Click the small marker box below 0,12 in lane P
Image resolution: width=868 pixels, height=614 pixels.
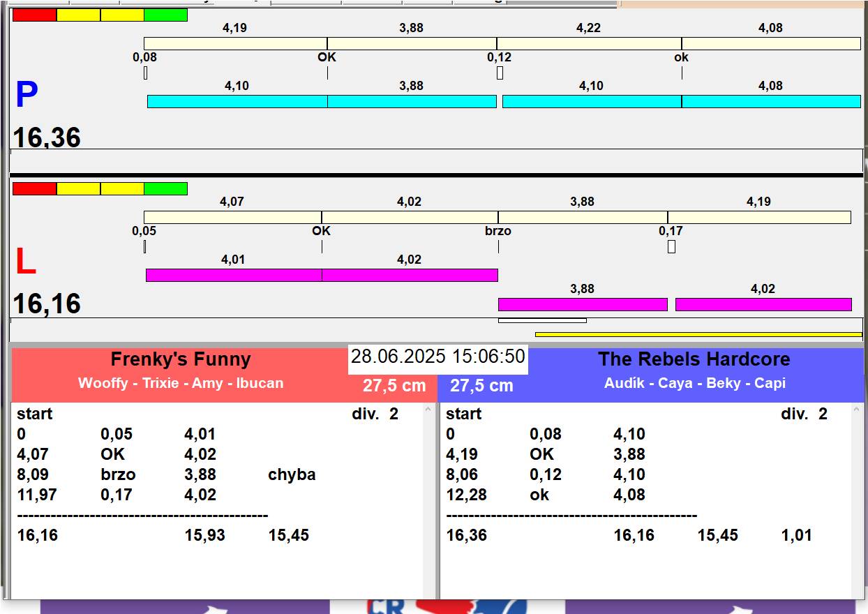tap(500, 73)
